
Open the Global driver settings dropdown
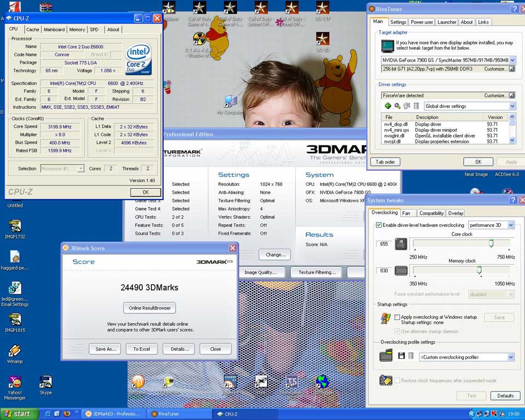point(512,106)
